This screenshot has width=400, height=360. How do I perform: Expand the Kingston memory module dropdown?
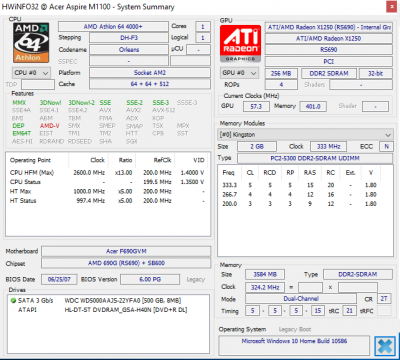(305, 135)
